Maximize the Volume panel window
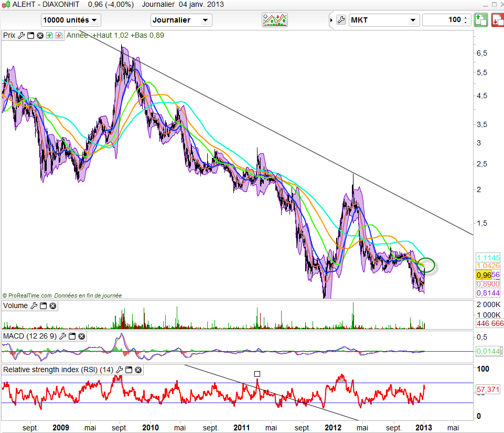The width and height of the screenshot is (504, 433). pyautogui.click(x=44, y=306)
